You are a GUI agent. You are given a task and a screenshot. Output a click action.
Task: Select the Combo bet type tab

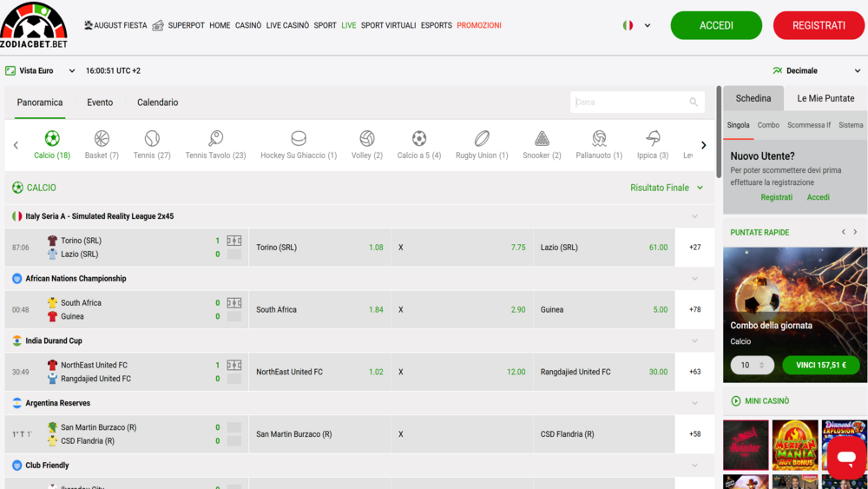pos(768,125)
